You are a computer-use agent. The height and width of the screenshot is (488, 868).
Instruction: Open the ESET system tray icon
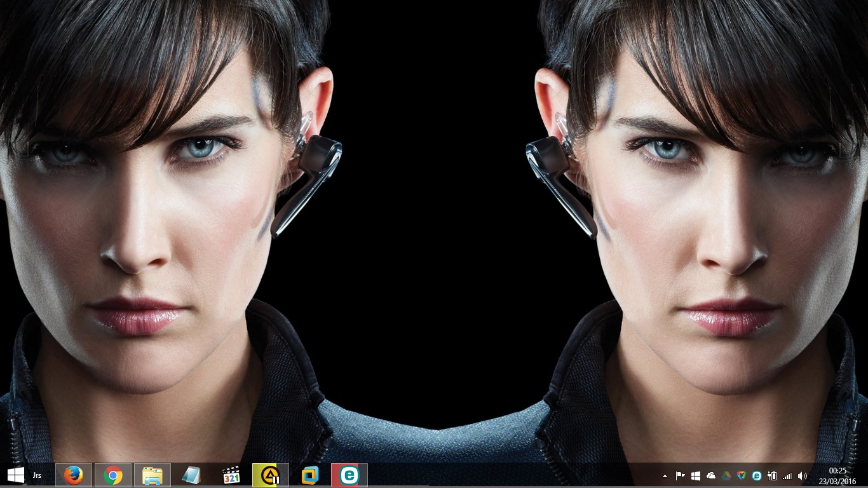(757, 475)
